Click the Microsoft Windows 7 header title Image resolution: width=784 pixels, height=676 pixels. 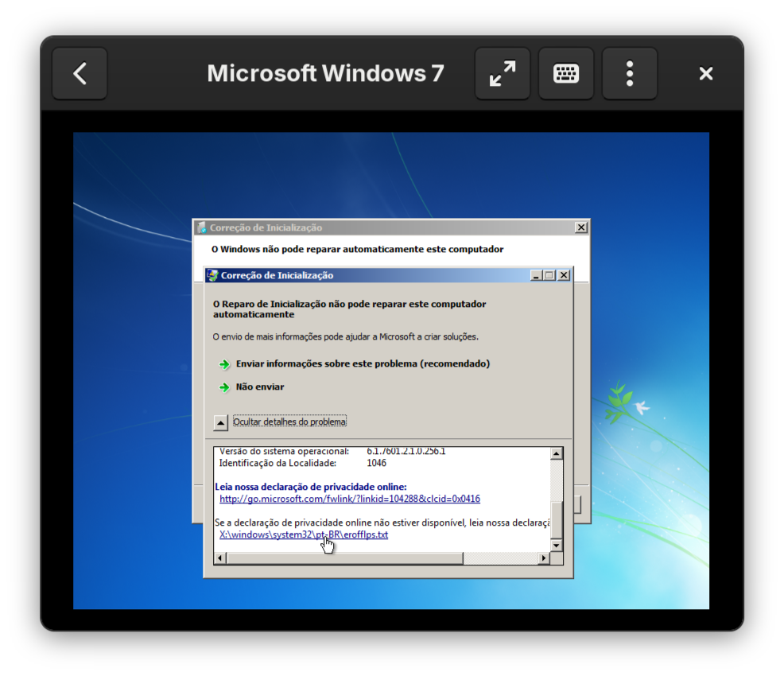pyautogui.click(x=325, y=73)
